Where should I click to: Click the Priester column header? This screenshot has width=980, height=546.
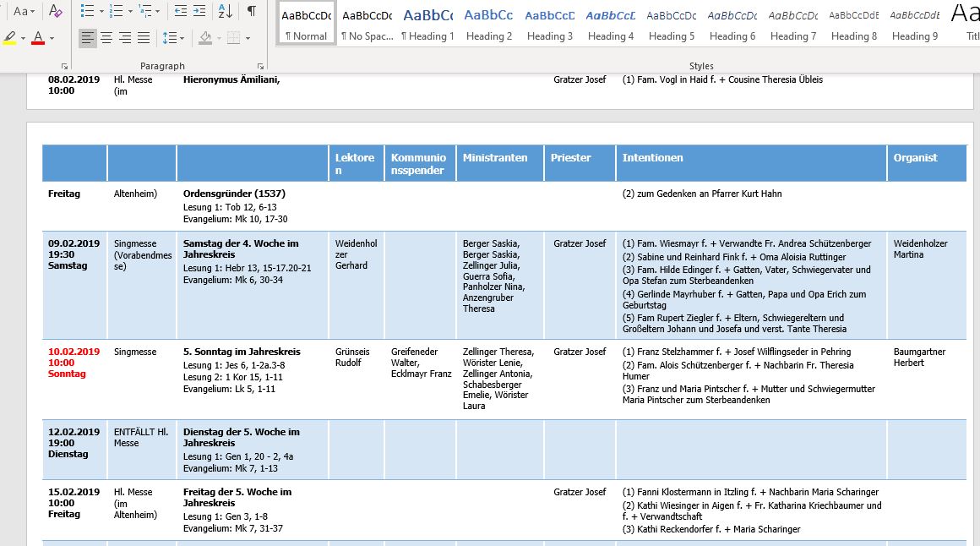[580, 164]
